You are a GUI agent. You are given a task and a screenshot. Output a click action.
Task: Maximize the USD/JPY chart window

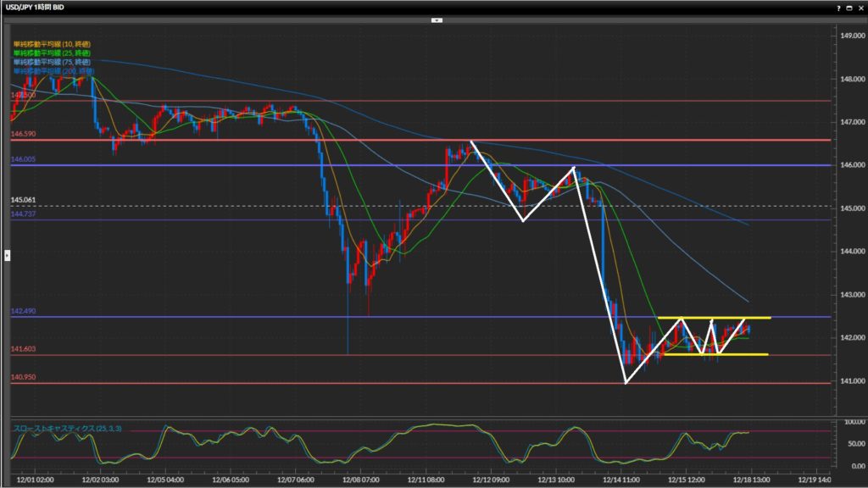pos(849,8)
